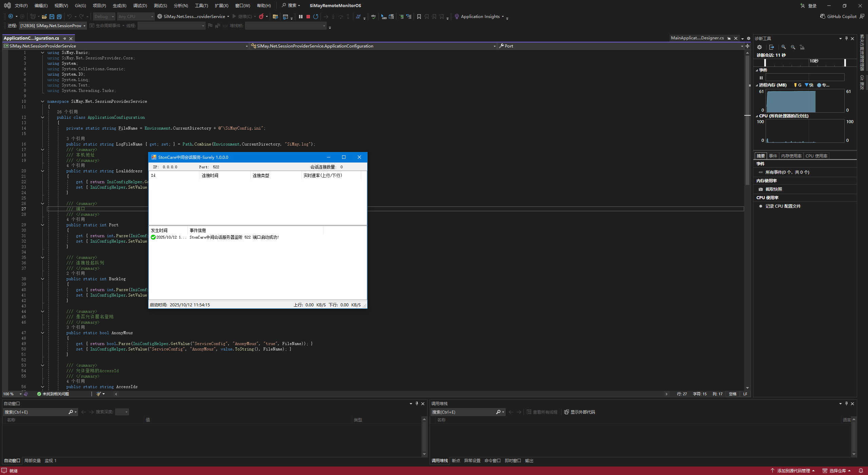Open the 调试(D) menu
This screenshot has height=475, width=868.
[140, 5]
